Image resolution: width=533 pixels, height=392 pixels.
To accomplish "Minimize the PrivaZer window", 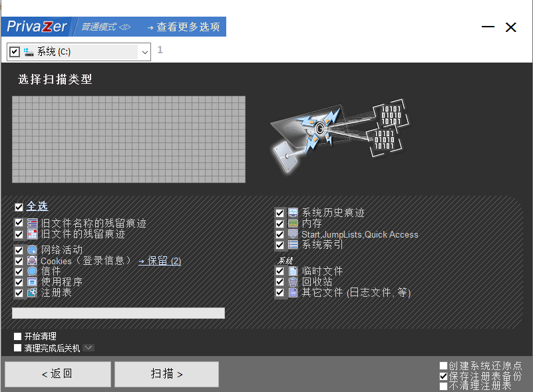I will 488,27.
